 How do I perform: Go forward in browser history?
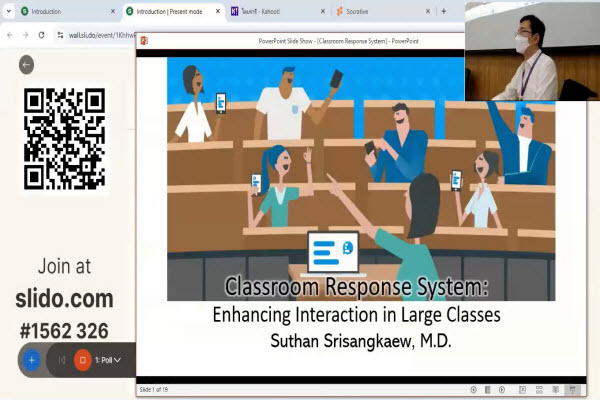(x=25, y=35)
